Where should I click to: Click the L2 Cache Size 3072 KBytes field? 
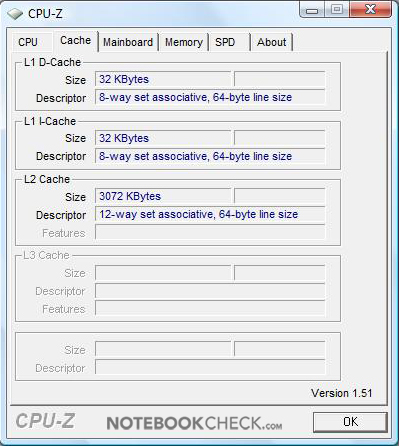[163, 196]
